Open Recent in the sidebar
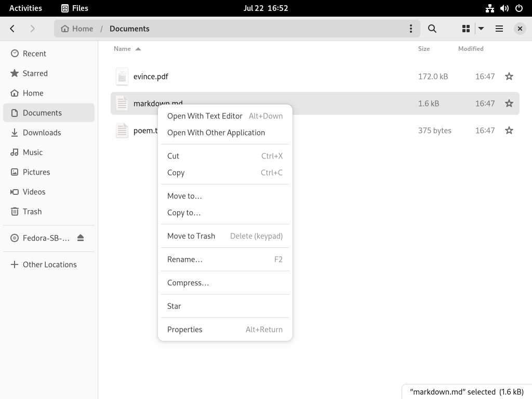The width and height of the screenshot is (532, 399). pyautogui.click(x=49, y=54)
